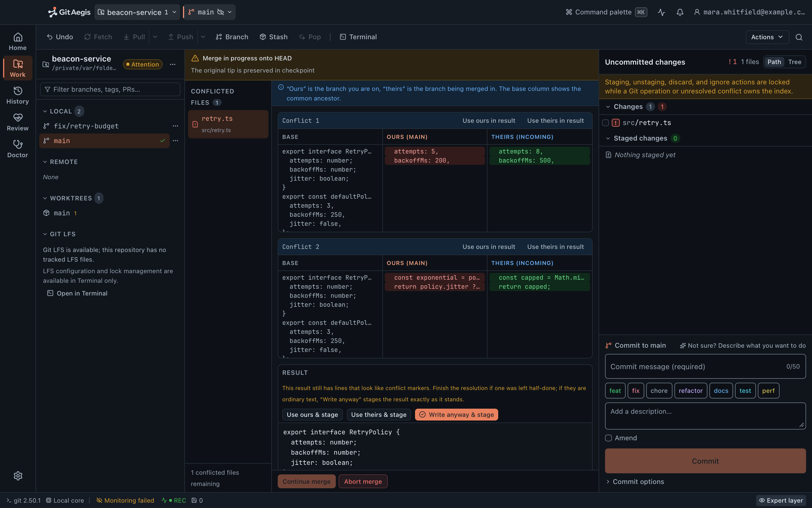This screenshot has width=812, height=508.
Task: Open the Actions dropdown
Action: (767, 37)
